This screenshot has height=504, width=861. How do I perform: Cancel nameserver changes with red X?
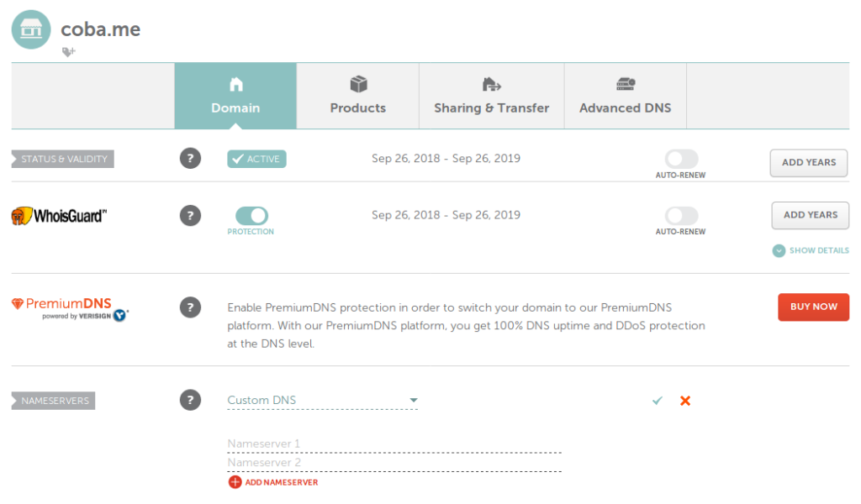pos(685,401)
